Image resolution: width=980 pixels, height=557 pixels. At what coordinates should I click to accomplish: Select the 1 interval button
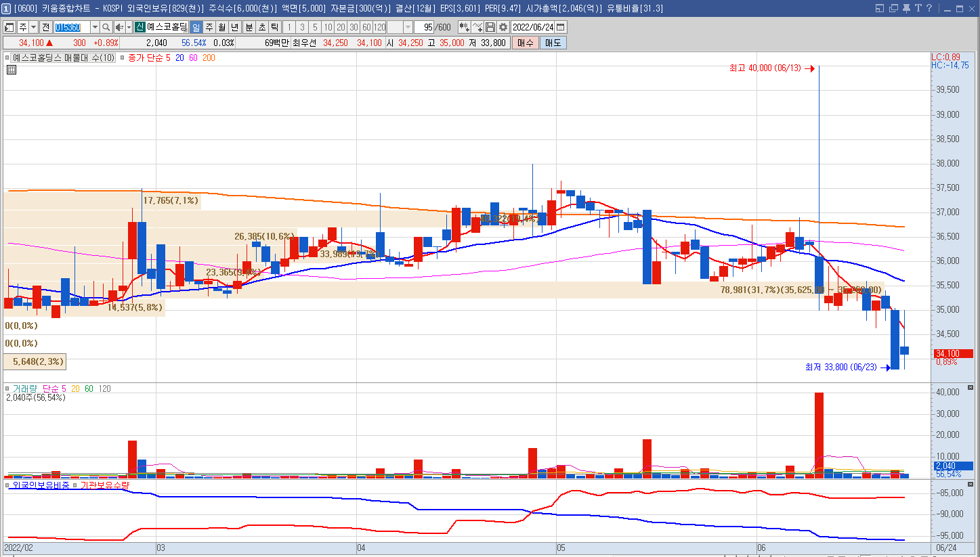click(289, 27)
